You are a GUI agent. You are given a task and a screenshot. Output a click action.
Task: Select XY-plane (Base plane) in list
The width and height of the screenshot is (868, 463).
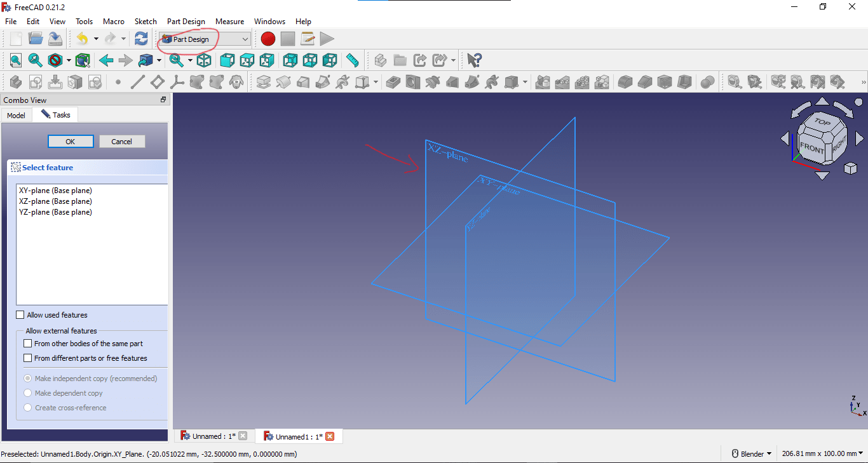tap(55, 191)
